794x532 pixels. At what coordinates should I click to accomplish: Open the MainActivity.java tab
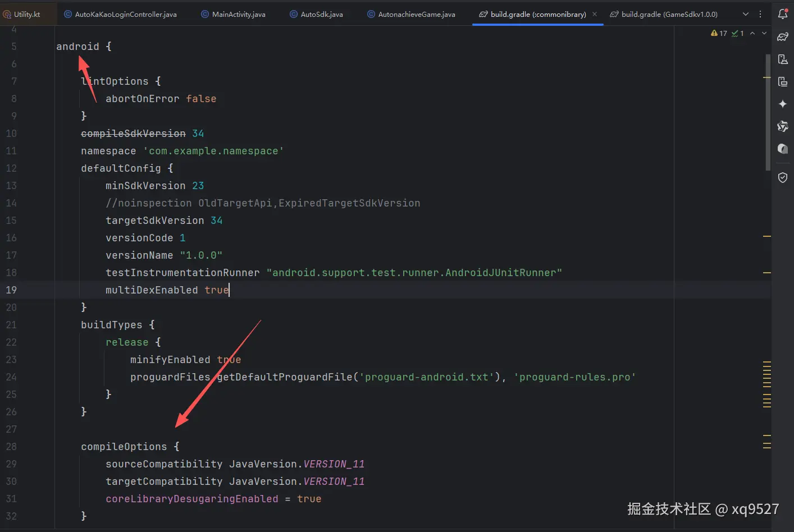pyautogui.click(x=233, y=14)
